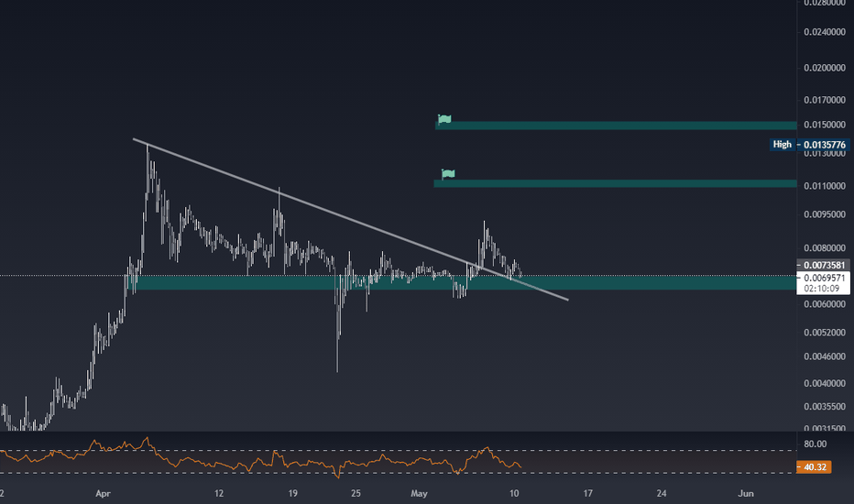Click the May date label on time axis
The width and height of the screenshot is (854, 504).
coord(419,494)
